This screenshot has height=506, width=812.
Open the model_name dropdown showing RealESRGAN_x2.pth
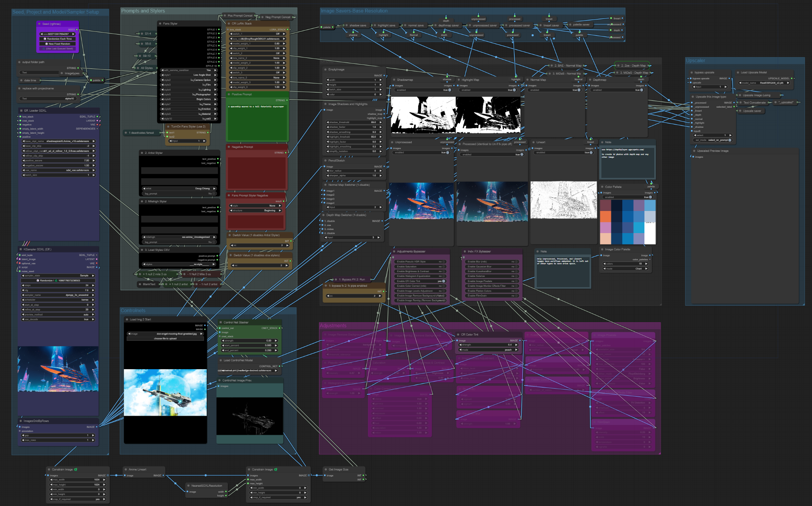tap(765, 83)
